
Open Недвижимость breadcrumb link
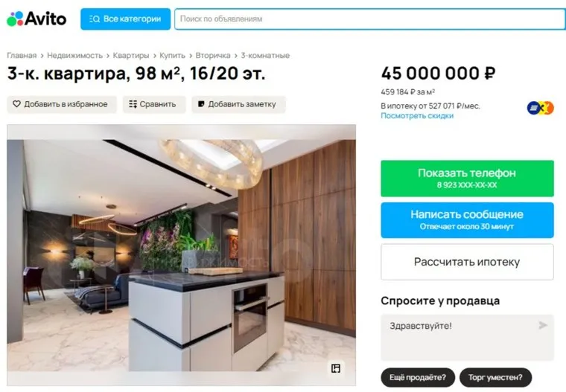pos(74,56)
